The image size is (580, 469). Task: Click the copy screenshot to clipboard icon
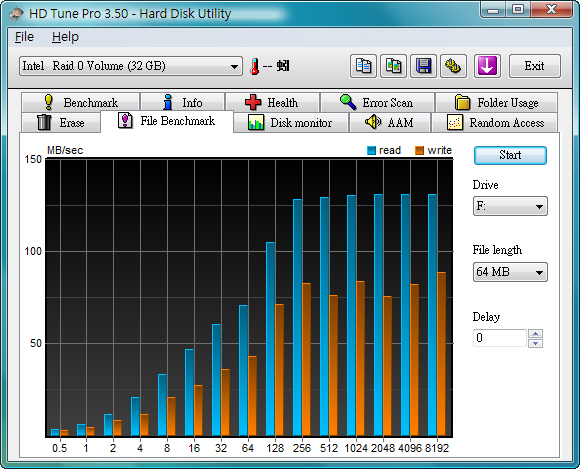(394, 66)
